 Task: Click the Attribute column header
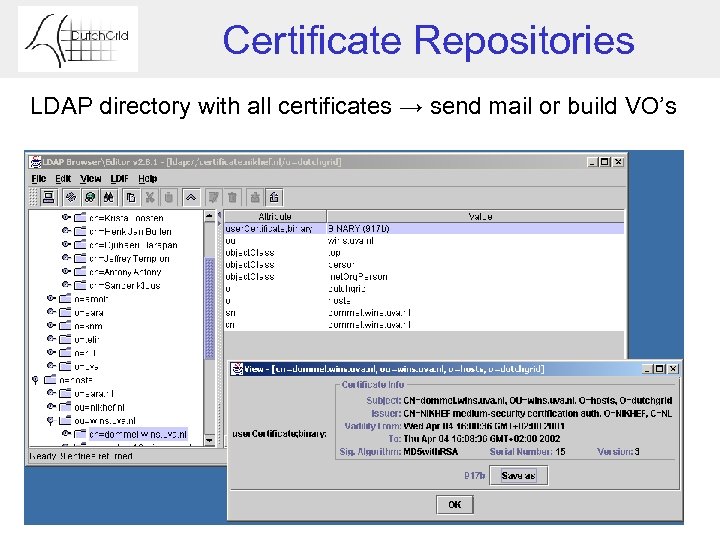tap(275, 216)
